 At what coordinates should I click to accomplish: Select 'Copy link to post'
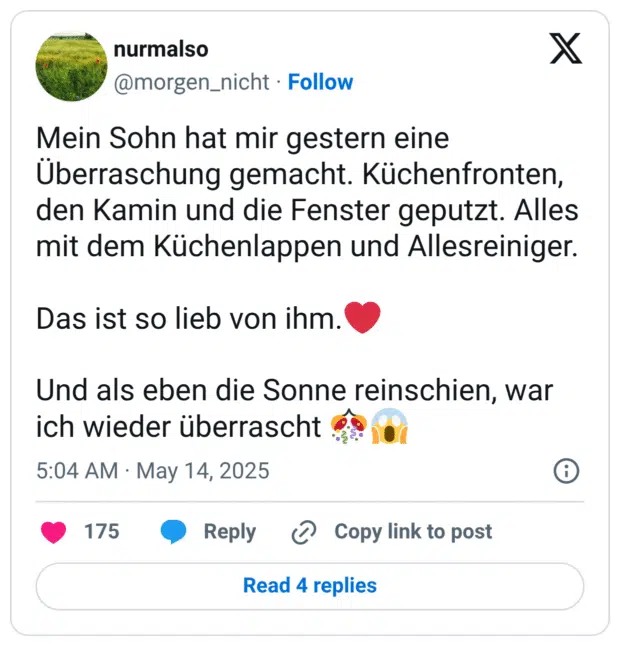tap(412, 532)
